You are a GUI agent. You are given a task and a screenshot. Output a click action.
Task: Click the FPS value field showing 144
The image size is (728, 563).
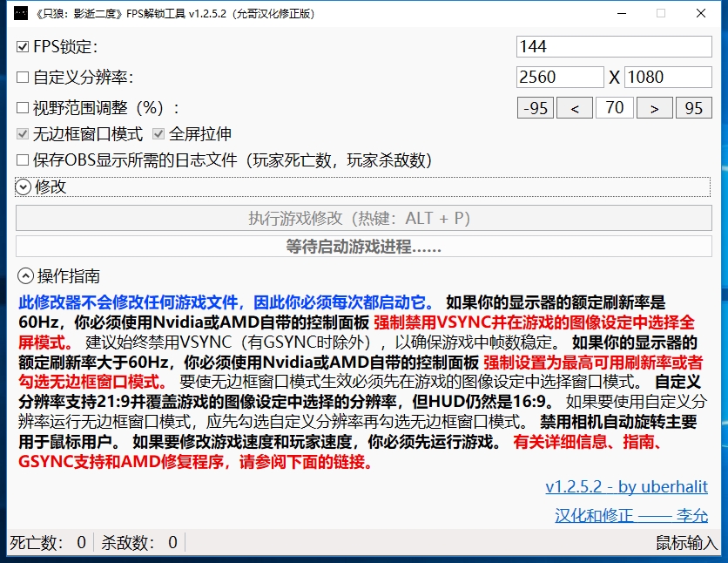pyautogui.click(x=614, y=46)
